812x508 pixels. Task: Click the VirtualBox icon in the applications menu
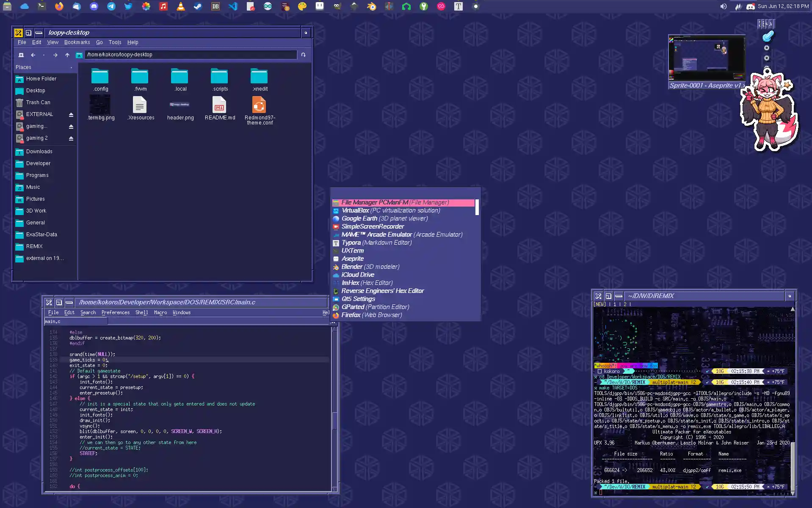tap(336, 210)
